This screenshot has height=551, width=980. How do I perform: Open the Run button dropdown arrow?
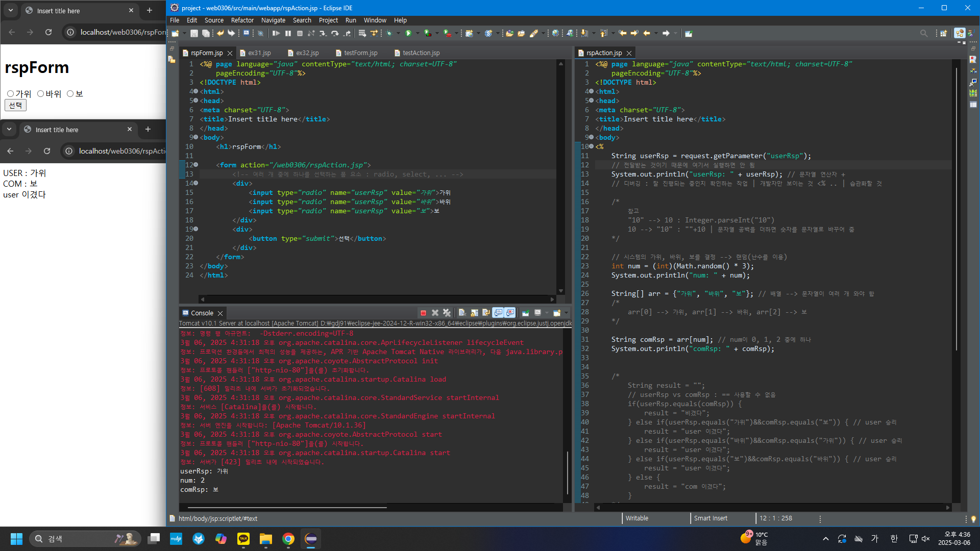(418, 33)
